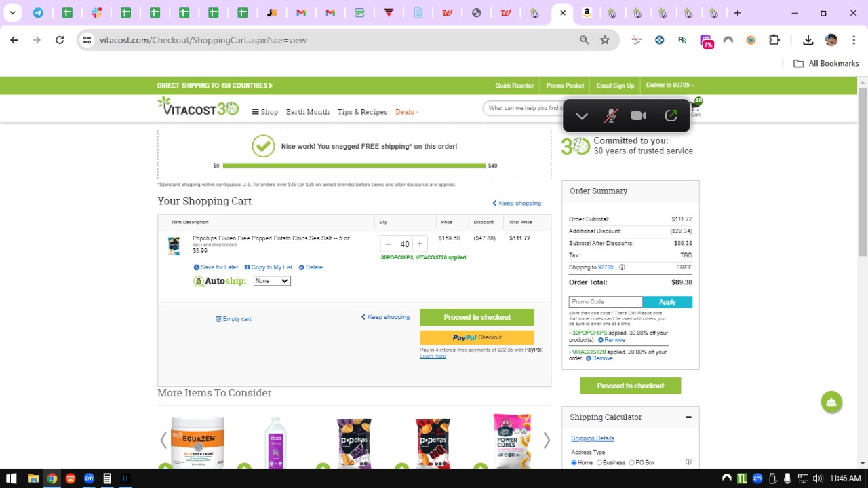
Task: Click info icon beside Shipping to 92705
Action: point(622,267)
